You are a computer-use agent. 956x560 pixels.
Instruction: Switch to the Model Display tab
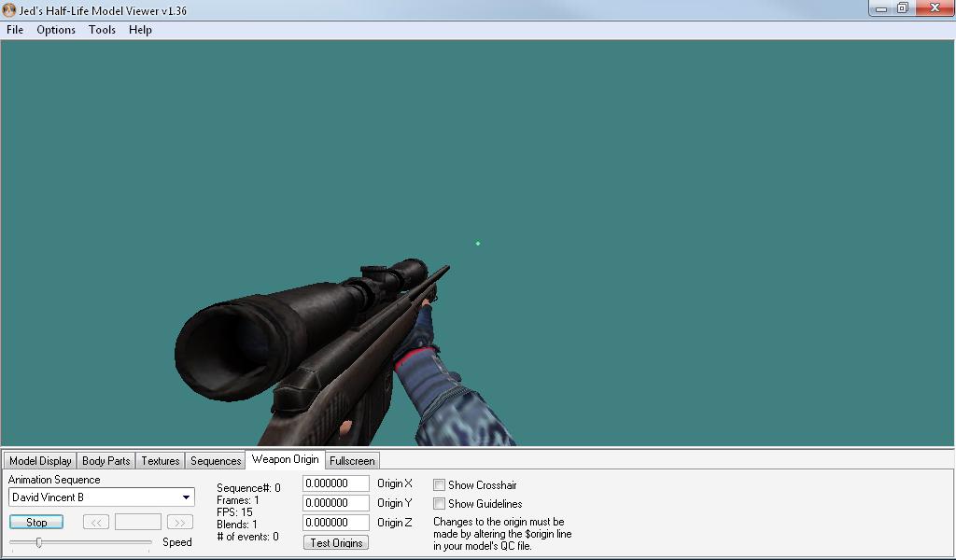[x=40, y=461]
